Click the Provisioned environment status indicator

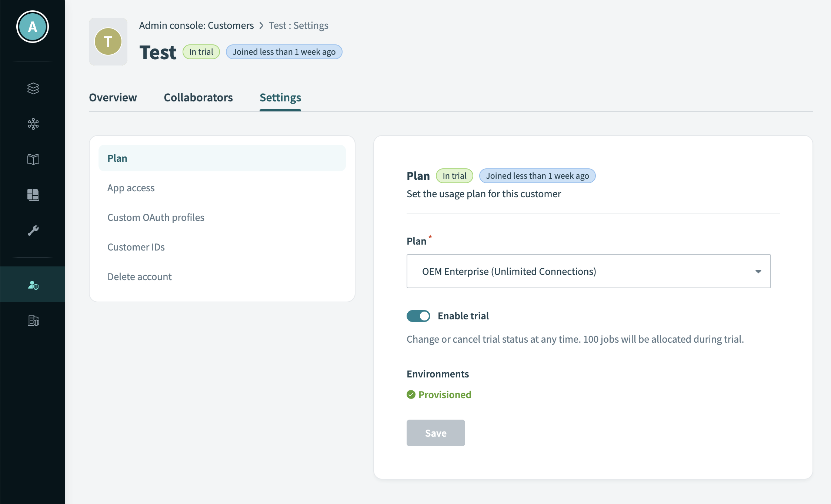tap(439, 394)
